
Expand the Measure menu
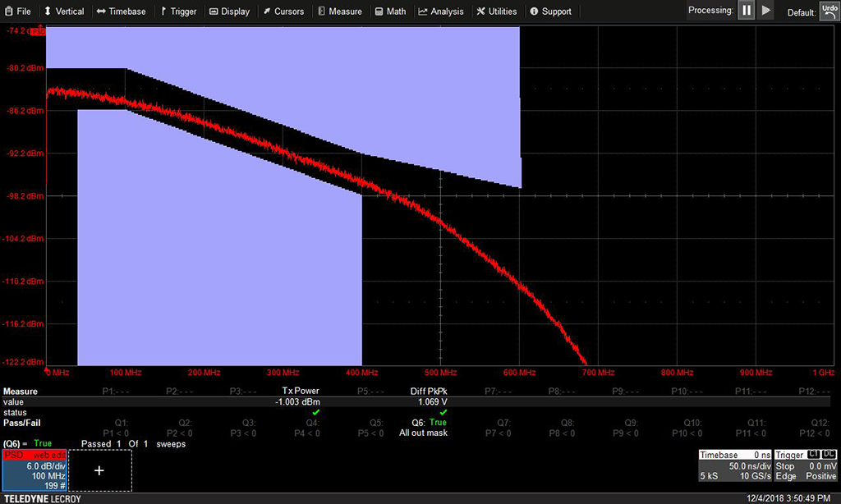(x=339, y=11)
